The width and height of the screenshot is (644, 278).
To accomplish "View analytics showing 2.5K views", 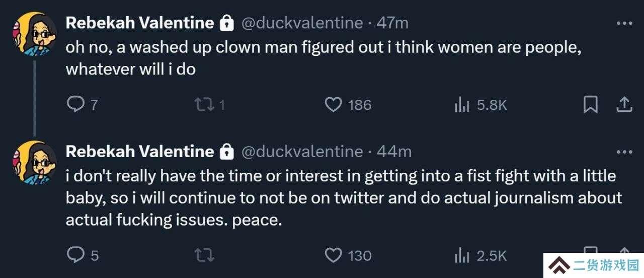I will point(480,256).
